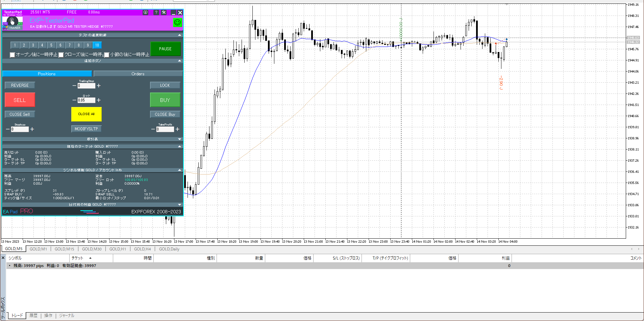Click the green smiley face icon
This screenshot has height=321, width=644.
coord(177,22)
